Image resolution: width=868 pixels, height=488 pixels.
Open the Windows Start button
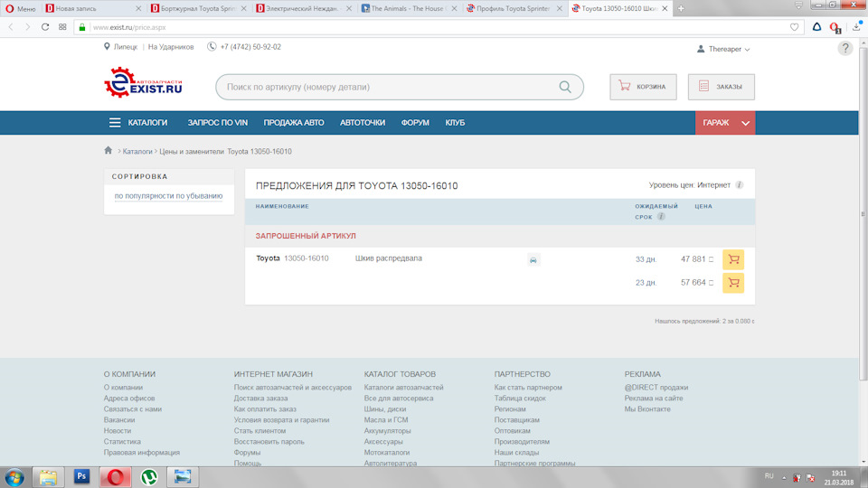(14, 477)
